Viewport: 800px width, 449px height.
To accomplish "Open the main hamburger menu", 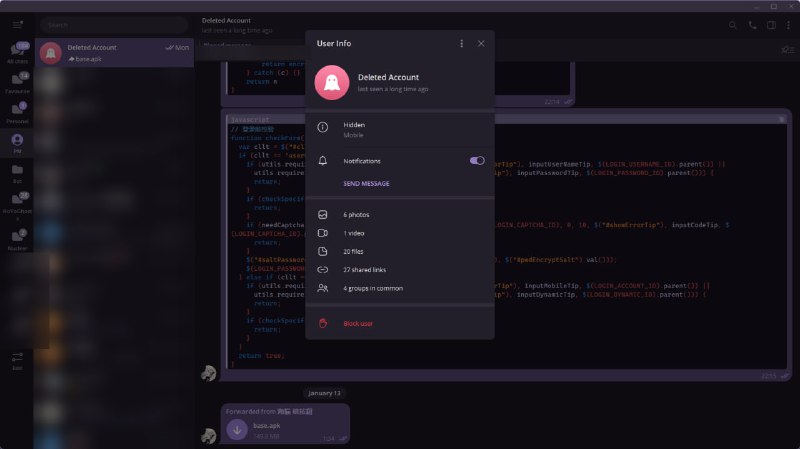I will (17, 24).
